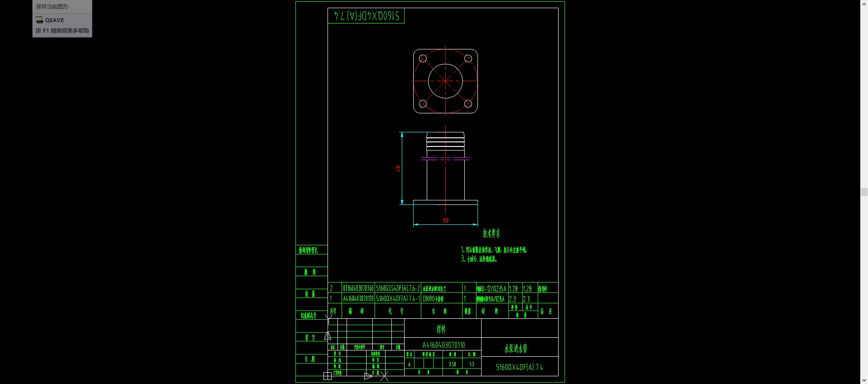Select mirrored title text at drawing top
This screenshot has width=868, height=384.
(366, 16)
